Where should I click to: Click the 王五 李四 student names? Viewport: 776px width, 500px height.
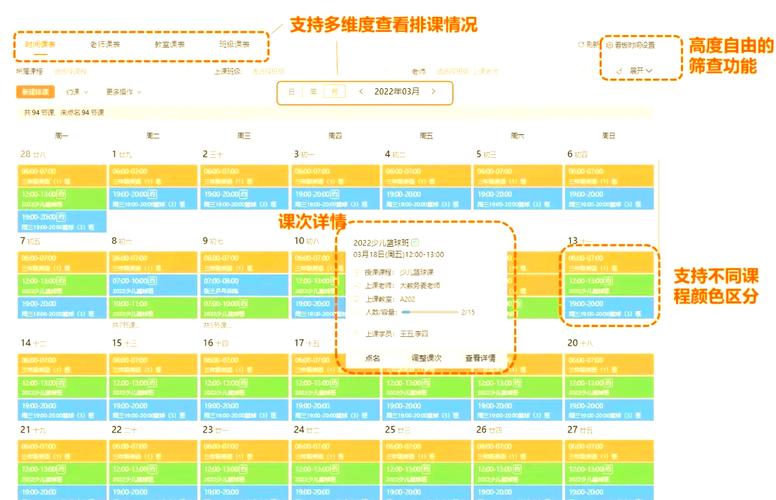[x=414, y=334]
